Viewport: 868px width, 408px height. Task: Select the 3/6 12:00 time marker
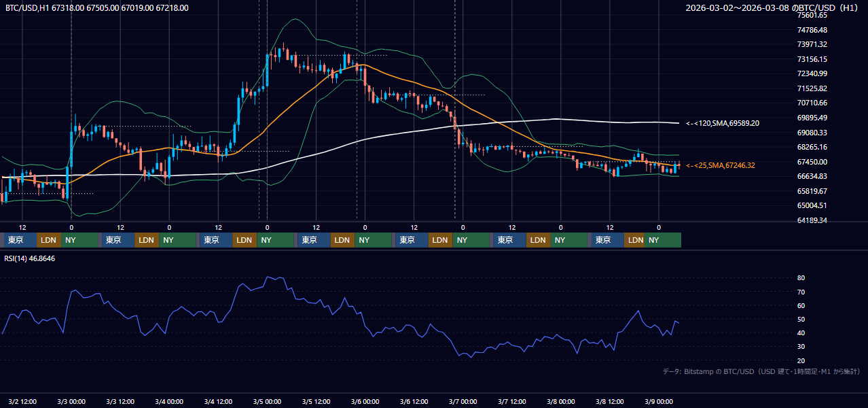414,401
